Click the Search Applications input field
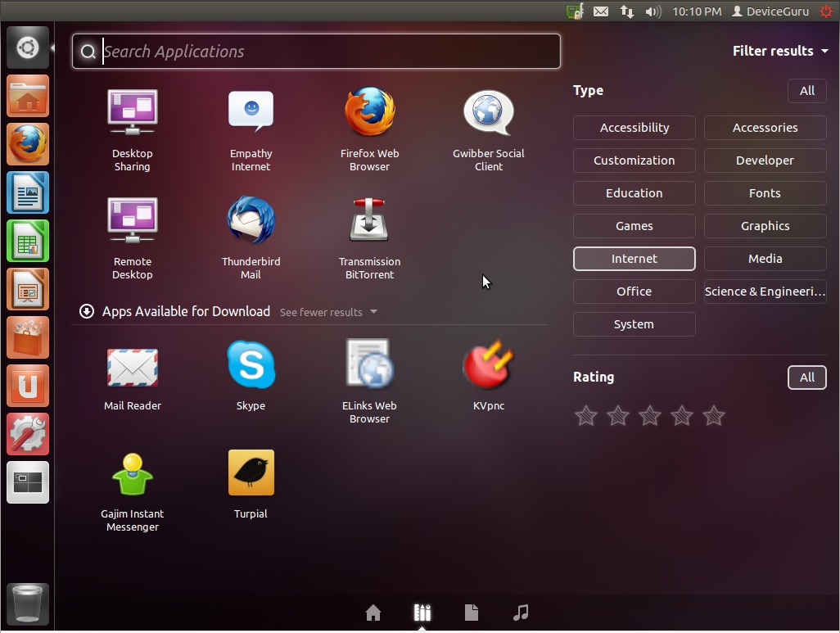 316,51
